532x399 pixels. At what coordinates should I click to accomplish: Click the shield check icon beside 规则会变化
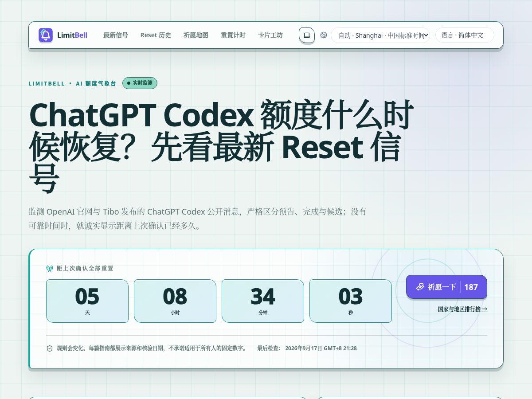(x=50, y=348)
